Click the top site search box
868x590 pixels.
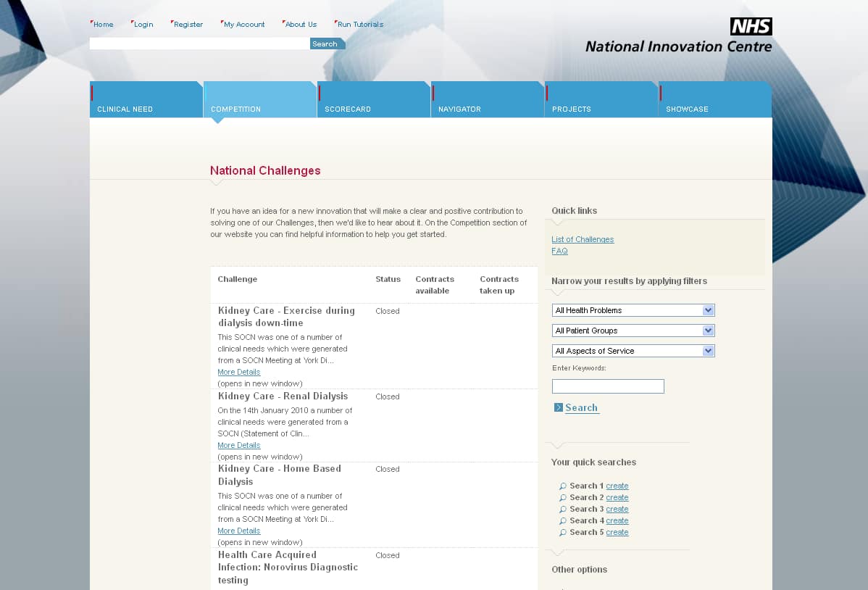(x=199, y=44)
